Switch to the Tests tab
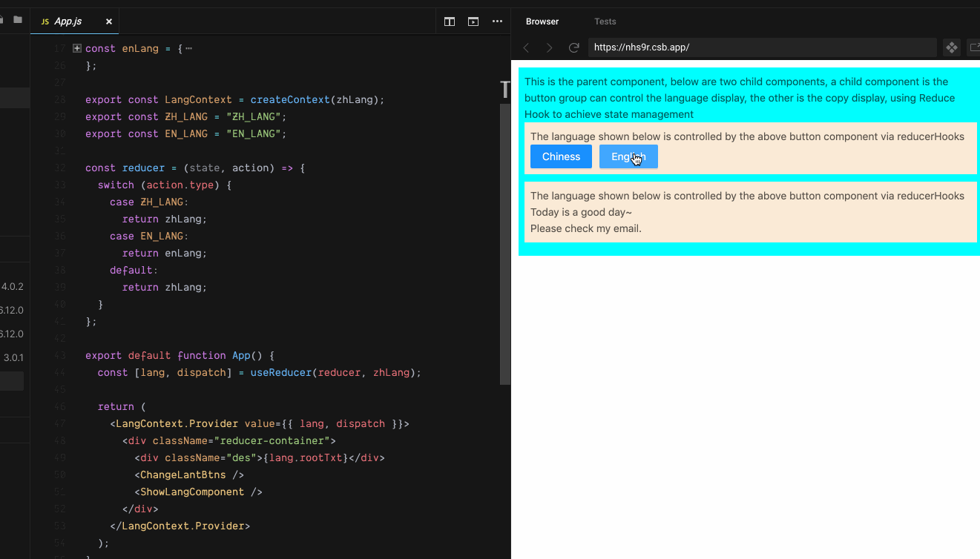Screen dimensions: 980x559 [605, 21]
